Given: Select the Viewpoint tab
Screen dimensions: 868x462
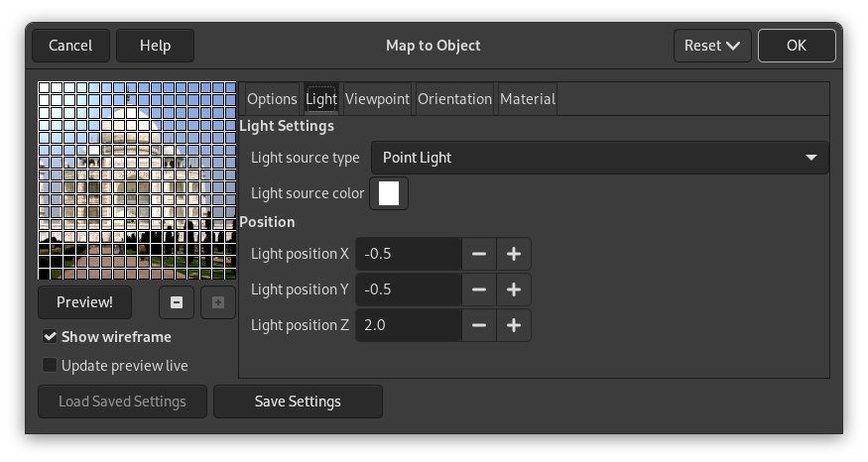Looking at the screenshot, I should 377,99.
